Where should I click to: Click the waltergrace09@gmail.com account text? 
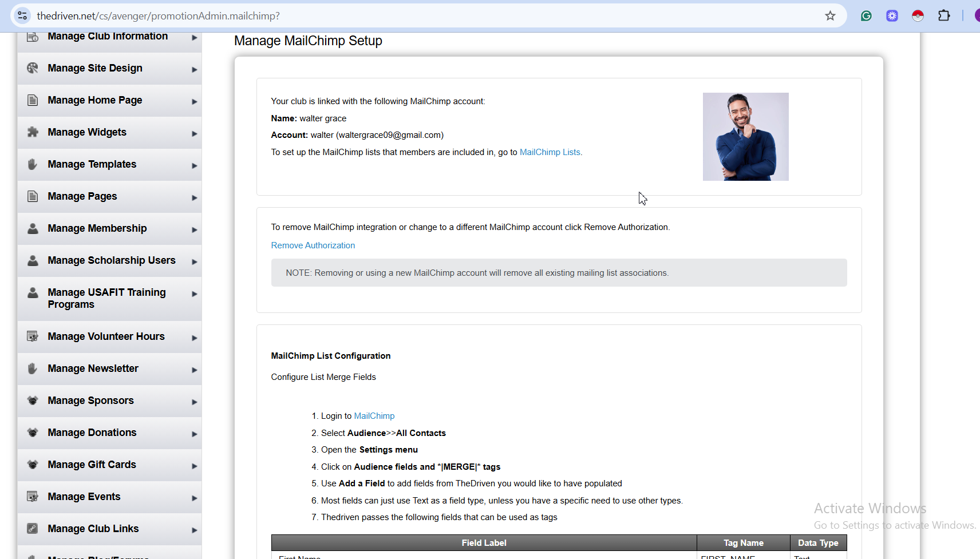[390, 135]
